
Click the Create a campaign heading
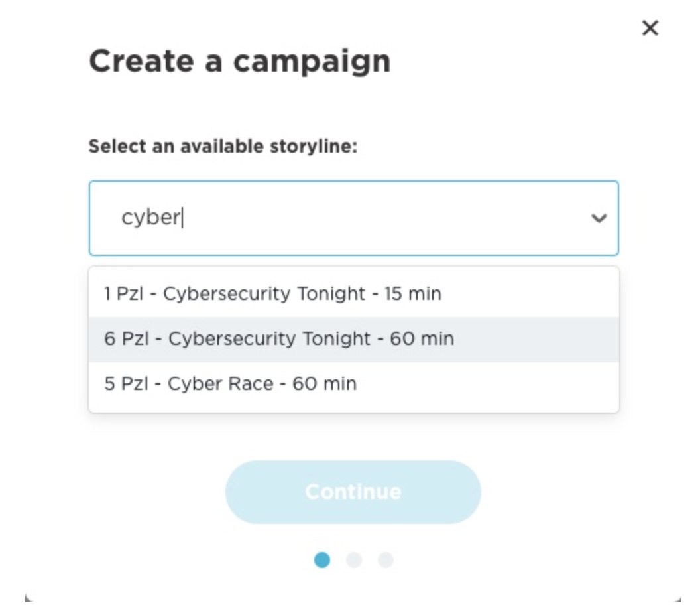tap(239, 62)
